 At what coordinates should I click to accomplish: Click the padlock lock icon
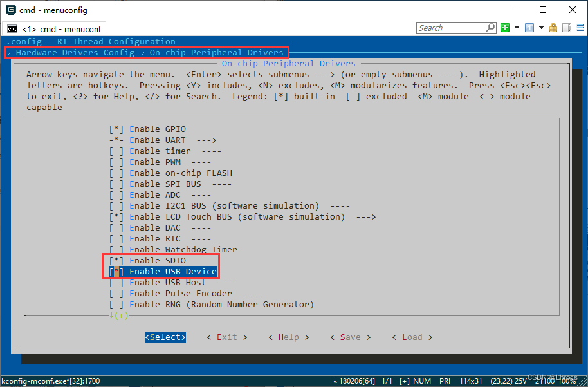click(553, 28)
